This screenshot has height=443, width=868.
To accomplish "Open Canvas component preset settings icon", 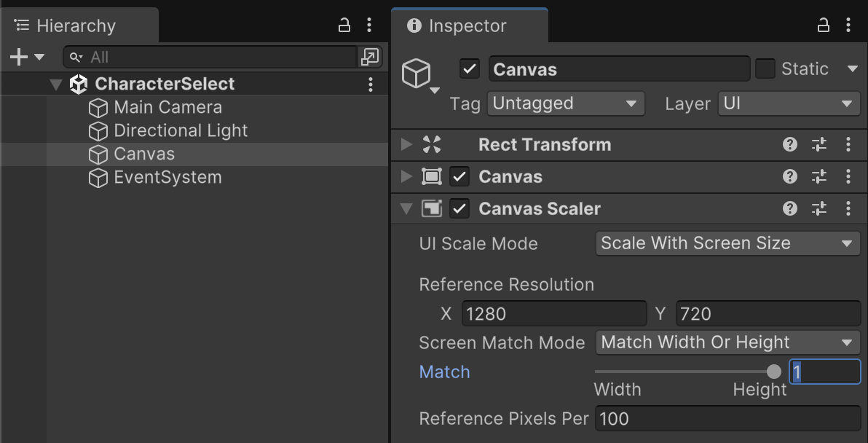I will pos(819,176).
